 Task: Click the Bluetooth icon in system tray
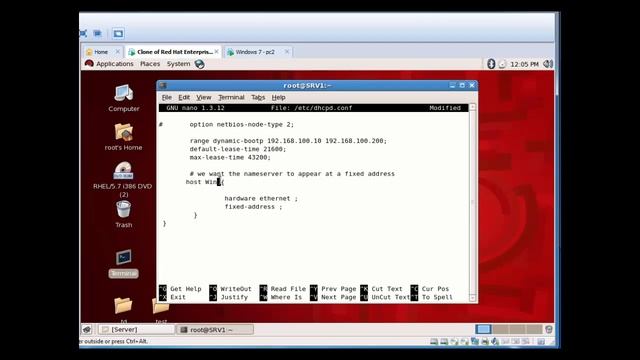click(491, 64)
